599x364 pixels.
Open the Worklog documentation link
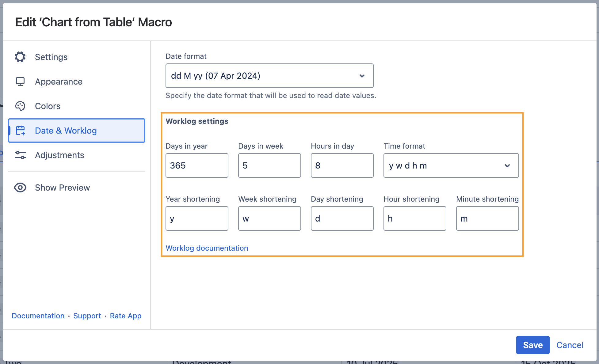[x=207, y=248]
